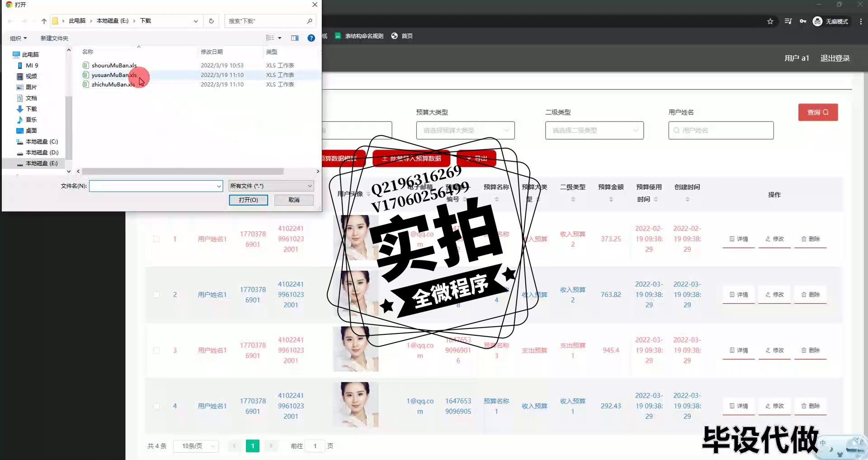Open Chrome three-dot menu
Viewport: 868px width, 460px height.
861,21
